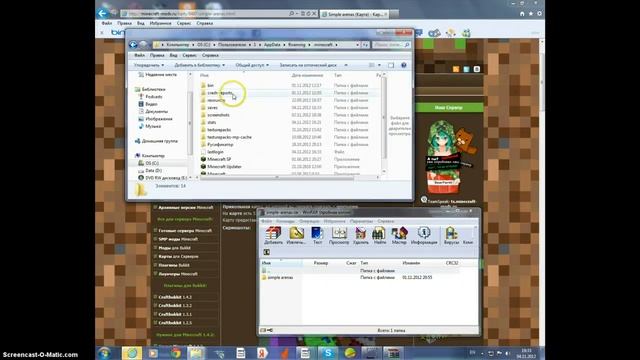Click WinRAR Add (Добавить) toolbar icon

point(273,236)
